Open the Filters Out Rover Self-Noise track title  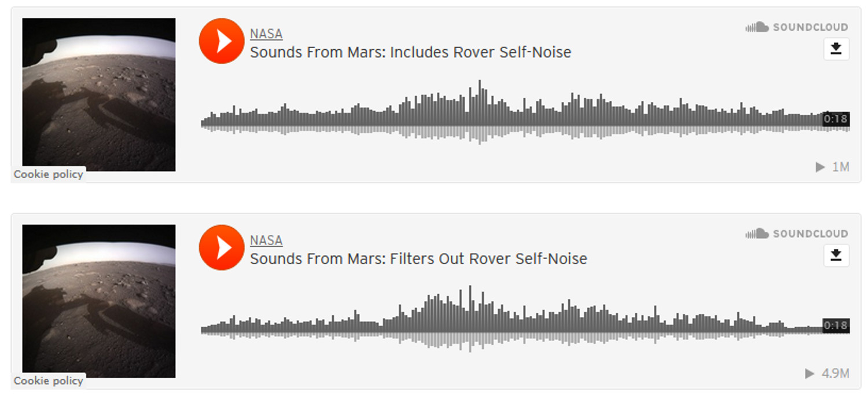[418, 259]
